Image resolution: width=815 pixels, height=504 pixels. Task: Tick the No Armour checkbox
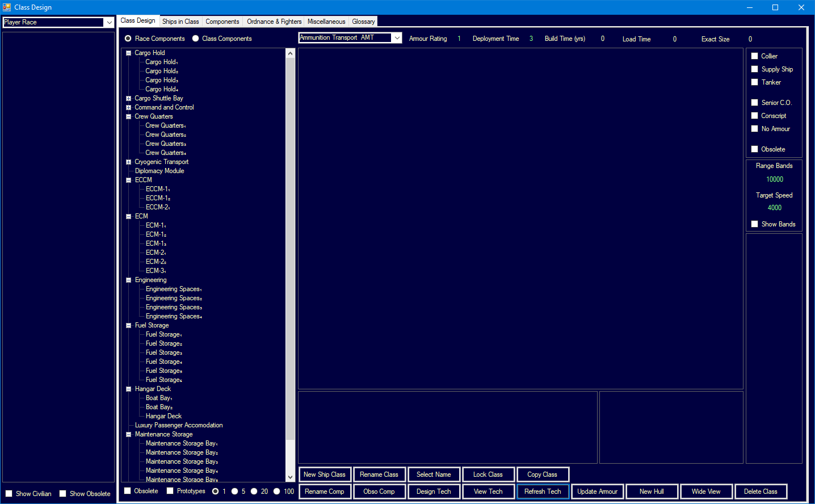755,129
